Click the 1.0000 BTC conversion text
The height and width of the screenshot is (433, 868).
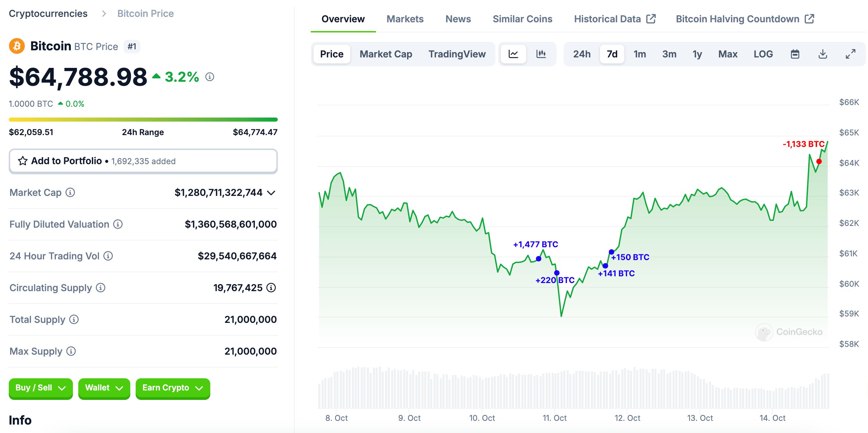pyautogui.click(x=31, y=104)
